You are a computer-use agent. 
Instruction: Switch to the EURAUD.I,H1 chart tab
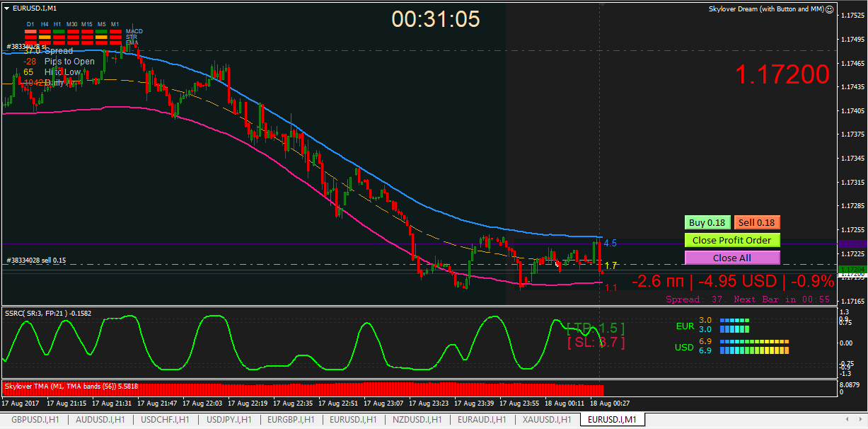[483, 420]
